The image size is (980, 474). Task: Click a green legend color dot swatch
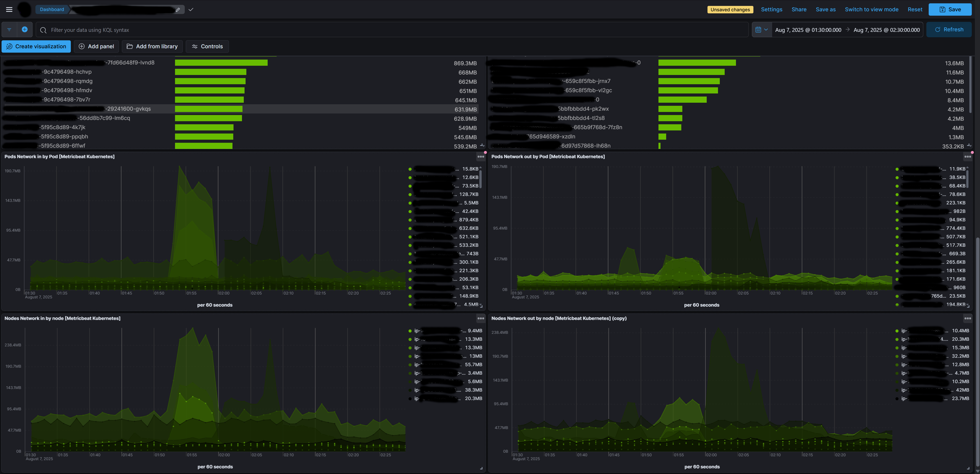click(410, 169)
